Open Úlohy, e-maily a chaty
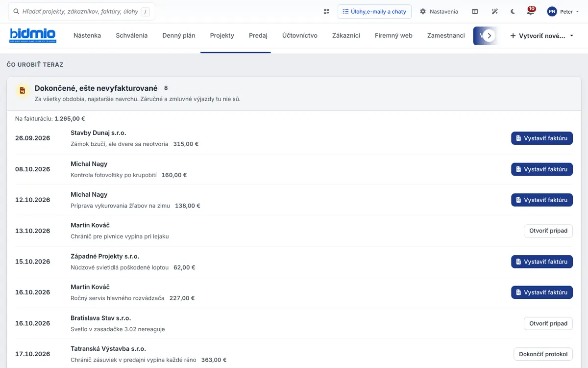The height and width of the screenshot is (368, 588). click(374, 11)
